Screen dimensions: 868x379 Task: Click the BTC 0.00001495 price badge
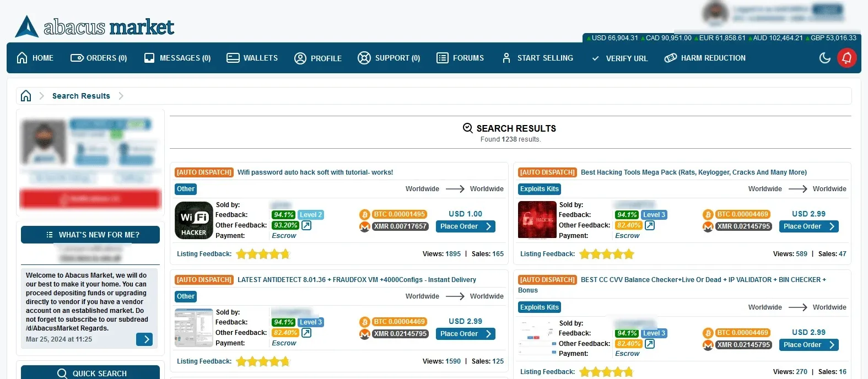click(400, 214)
